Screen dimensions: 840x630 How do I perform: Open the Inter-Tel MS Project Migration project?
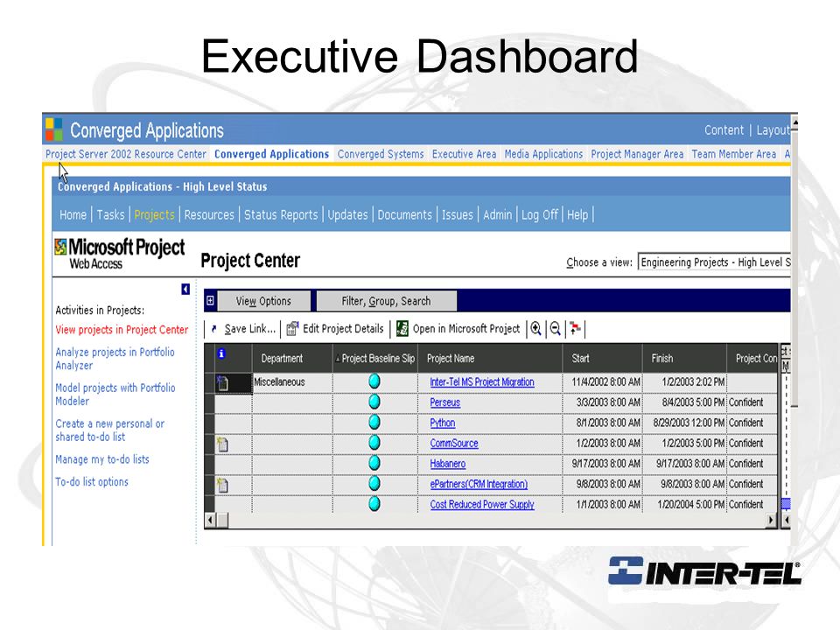coord(481,382)
